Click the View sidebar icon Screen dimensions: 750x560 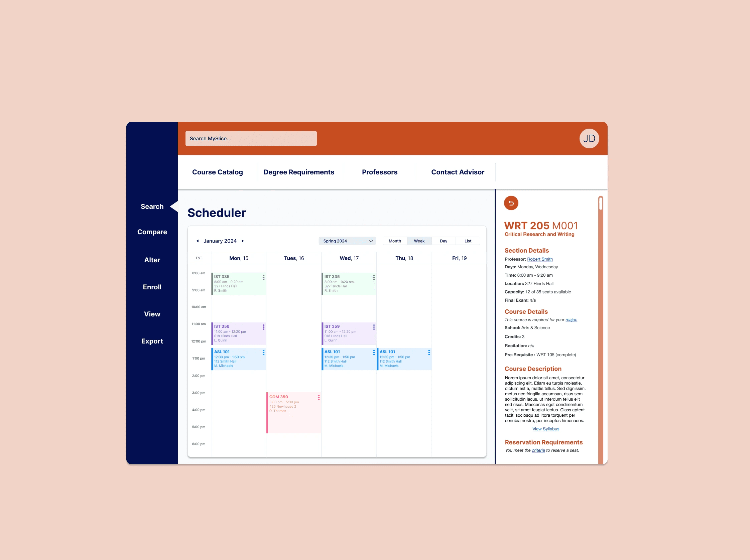[x=152, y=313]
